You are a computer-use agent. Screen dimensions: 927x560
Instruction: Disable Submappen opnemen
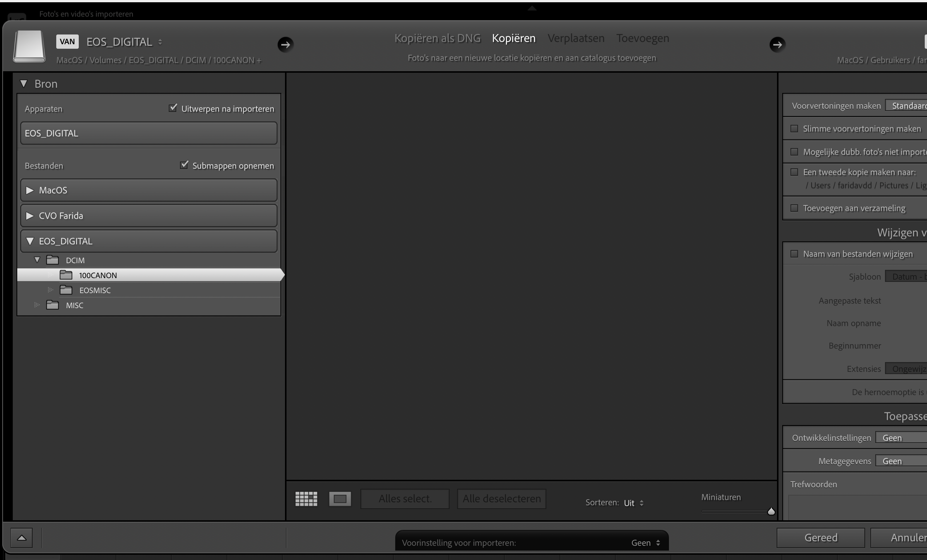184,165
